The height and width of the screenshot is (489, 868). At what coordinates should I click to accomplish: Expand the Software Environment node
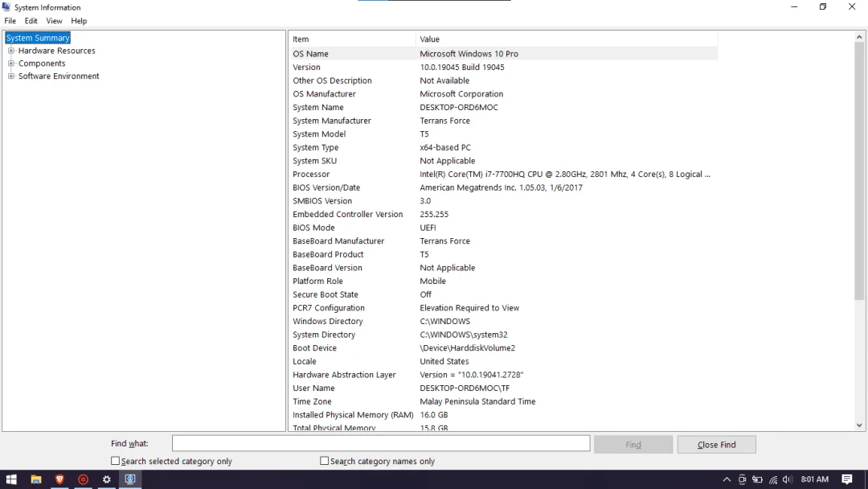coord(11,76)
